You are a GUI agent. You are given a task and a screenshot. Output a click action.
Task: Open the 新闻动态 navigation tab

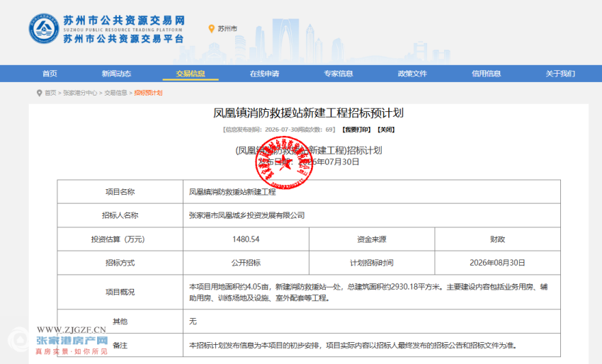[116, 74]
